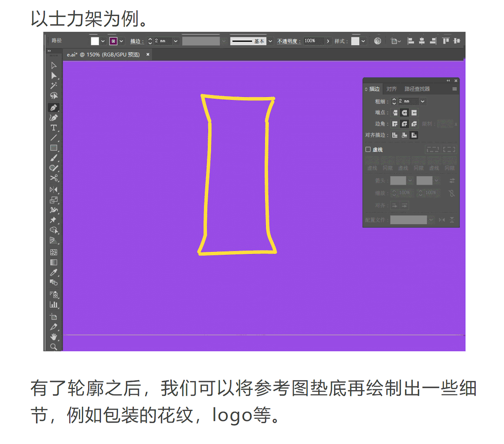Screen dimensions: 504x444
Task: Set butt cap in 端点 row
Action: 395,113
